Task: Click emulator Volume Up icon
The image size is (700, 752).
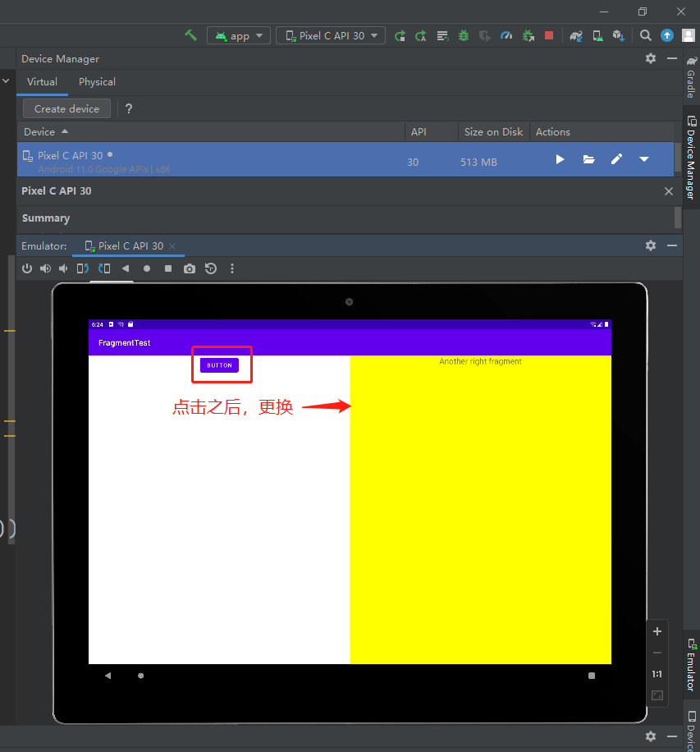Action: (x=46, y=268)
